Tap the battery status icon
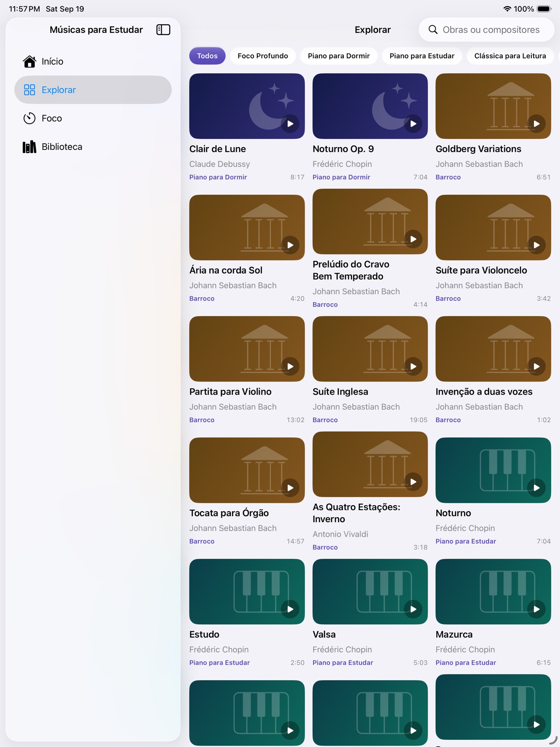Viewport: 560px width, 747px height. coord(544,9)
